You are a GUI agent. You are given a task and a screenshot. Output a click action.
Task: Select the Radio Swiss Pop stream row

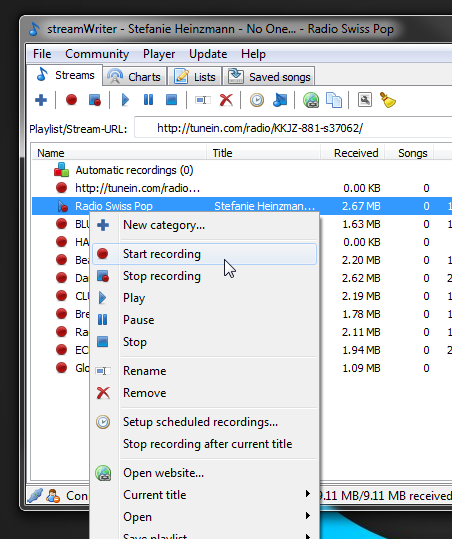click(x=242, y=206)
